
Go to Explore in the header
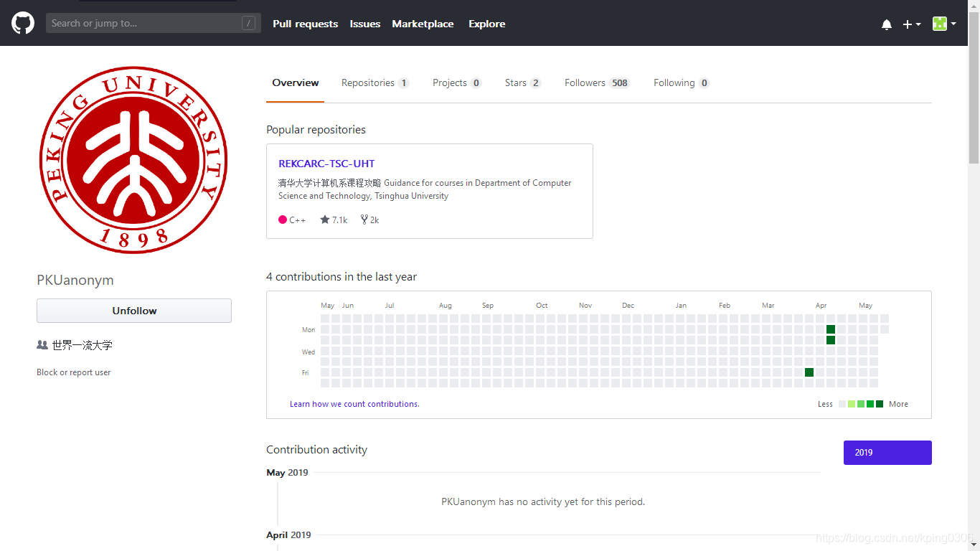click(487, 24)
